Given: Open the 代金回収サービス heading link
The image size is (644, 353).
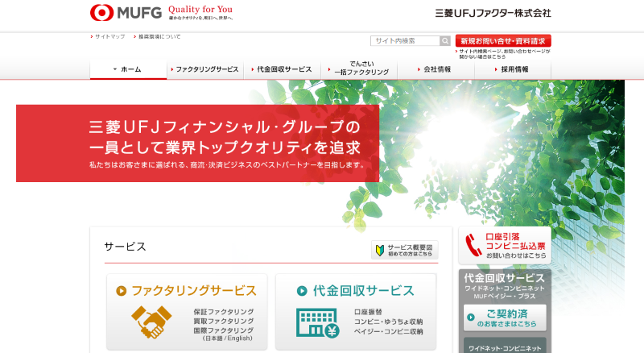Looking at the screenshot, I should click(364, 291).
